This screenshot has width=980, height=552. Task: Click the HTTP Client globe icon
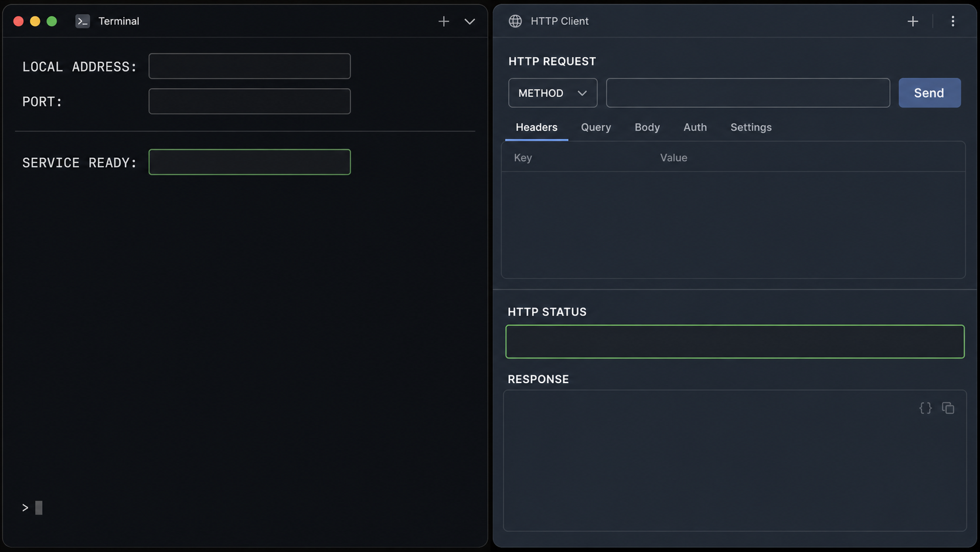(x=515, y=21)
